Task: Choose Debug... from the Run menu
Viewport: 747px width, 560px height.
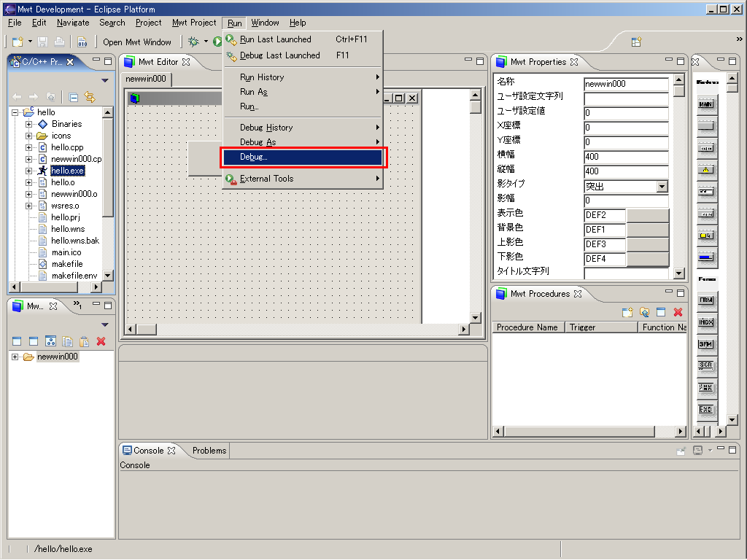Action: coord(303,157)
